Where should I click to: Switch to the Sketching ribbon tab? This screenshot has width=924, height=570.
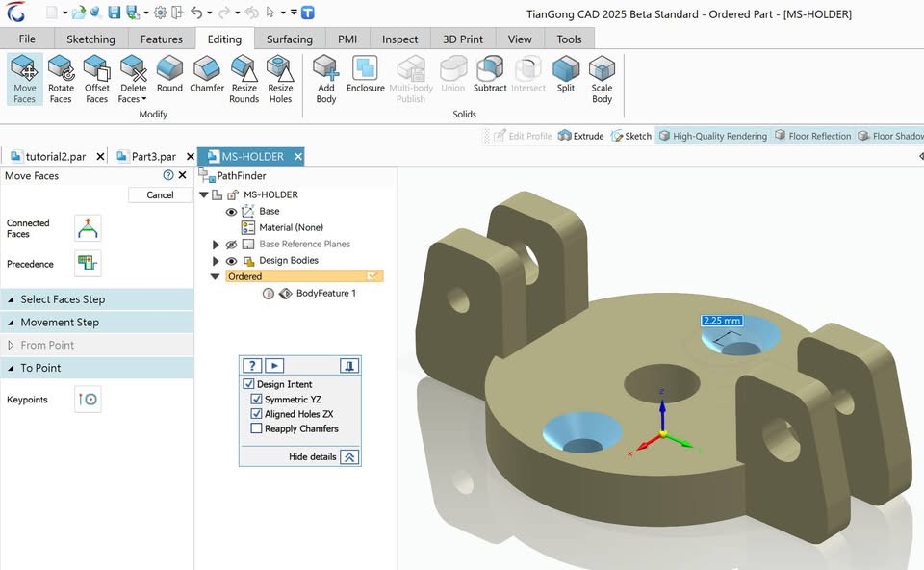tap(90, 39)
